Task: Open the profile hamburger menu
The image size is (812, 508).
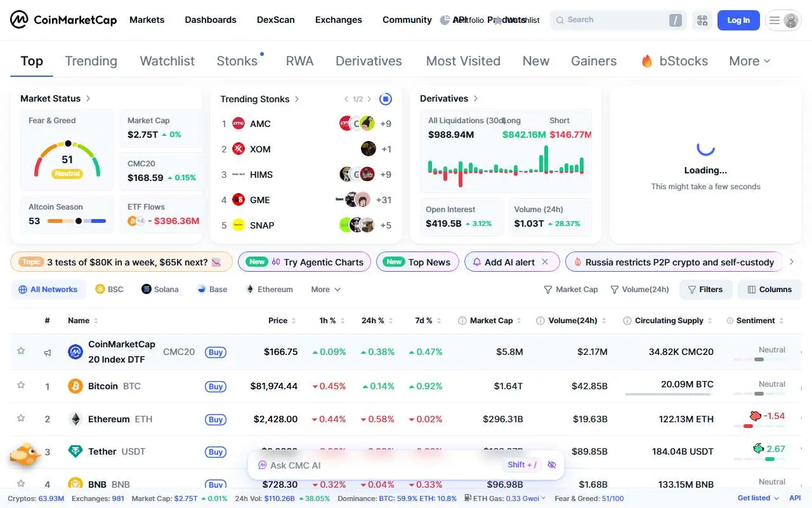Action: (783, 20)
